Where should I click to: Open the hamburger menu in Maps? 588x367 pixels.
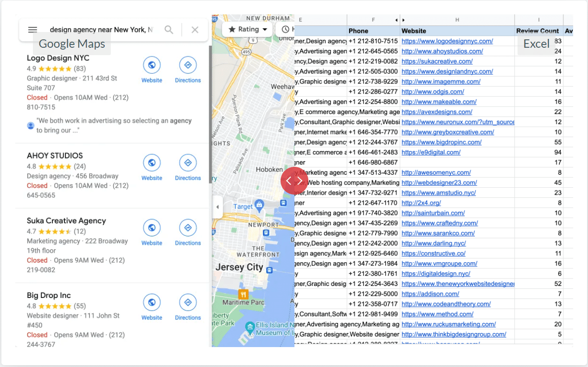pos(32,30)
